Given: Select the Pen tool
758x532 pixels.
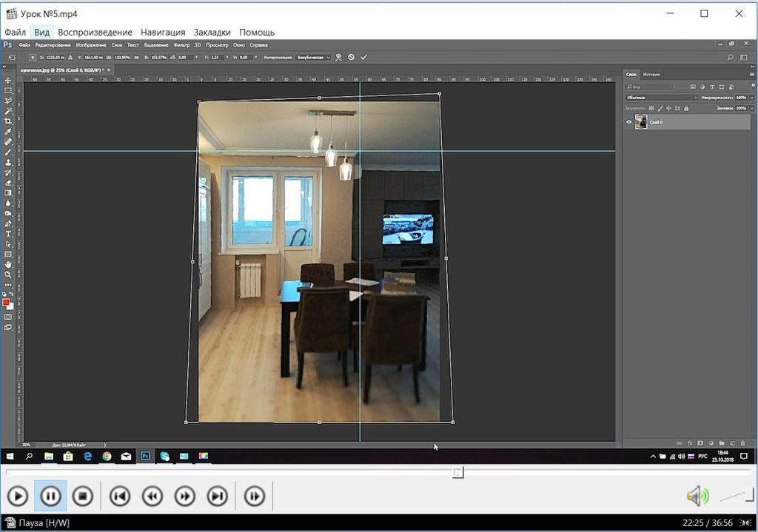Looking at the screenshot, I should coord(7,223).
